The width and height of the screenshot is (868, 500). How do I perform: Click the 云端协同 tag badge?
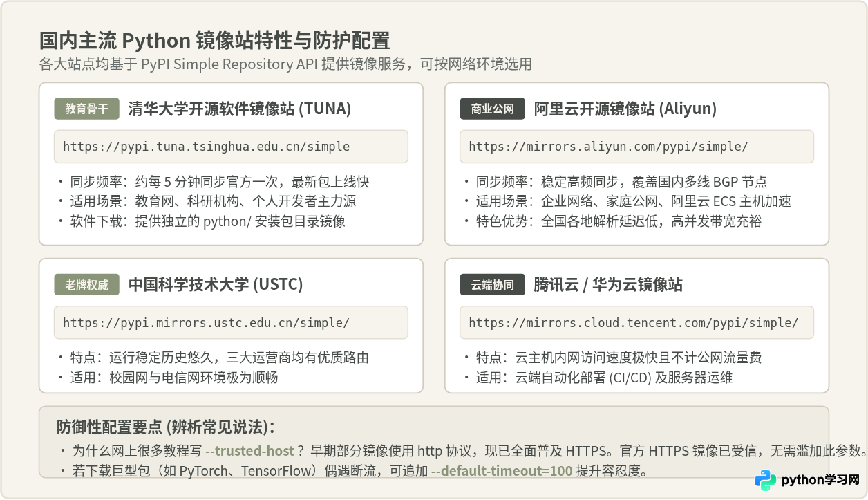tap(492, 285)
